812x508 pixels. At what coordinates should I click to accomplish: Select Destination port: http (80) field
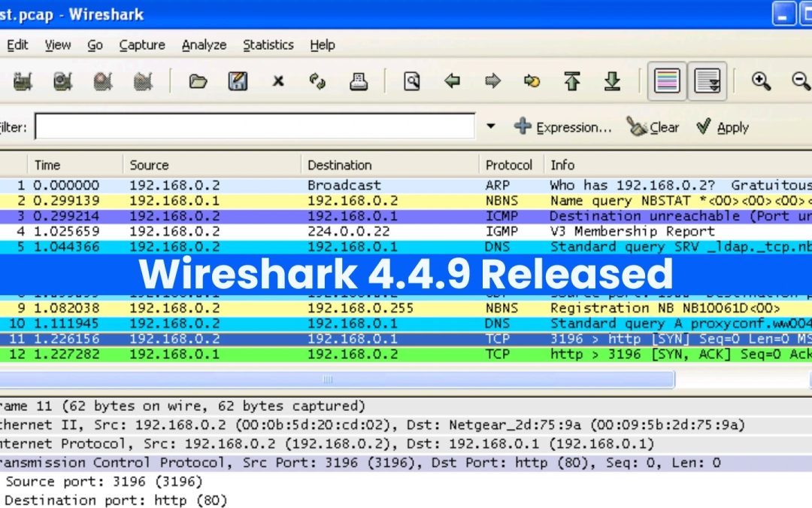point(116,500)
